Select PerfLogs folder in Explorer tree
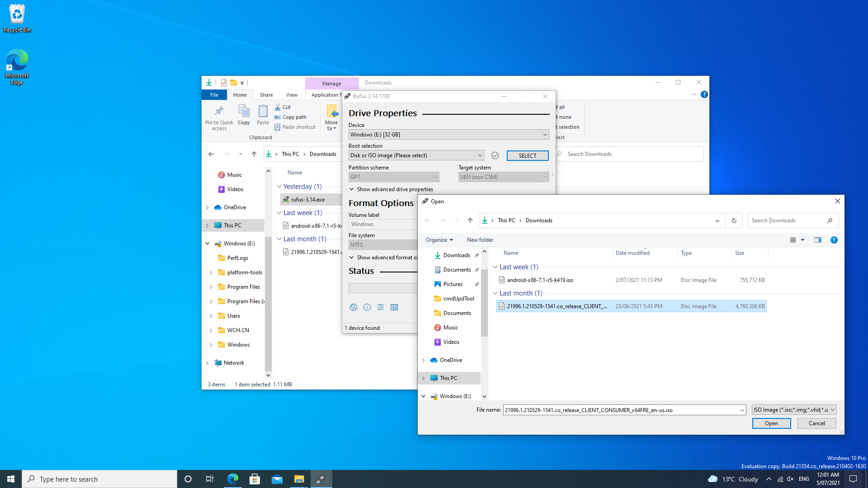Image resolution: width=868 pixels, height=488 pixels. tap(237, 258)
